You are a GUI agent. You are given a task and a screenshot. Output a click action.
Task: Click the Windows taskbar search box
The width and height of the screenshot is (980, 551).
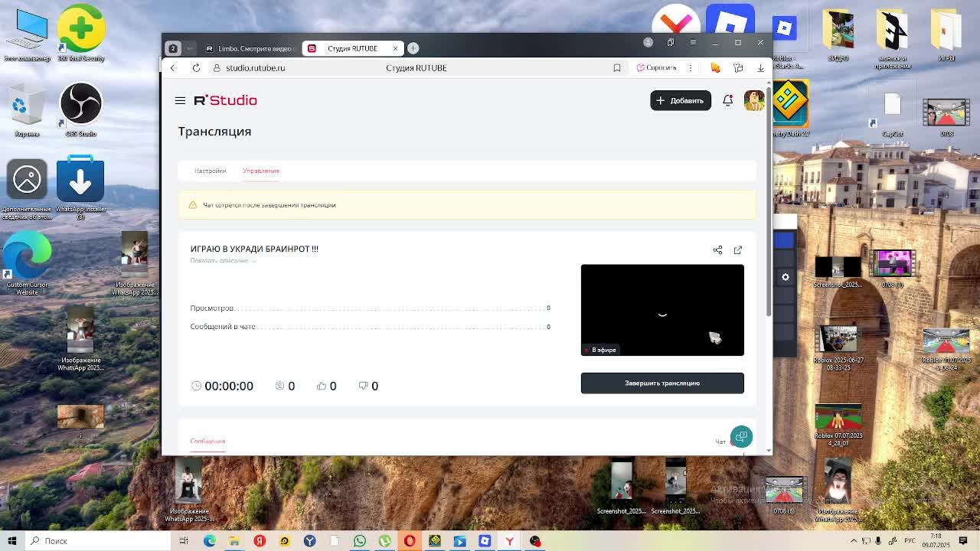tap(97, 541)
